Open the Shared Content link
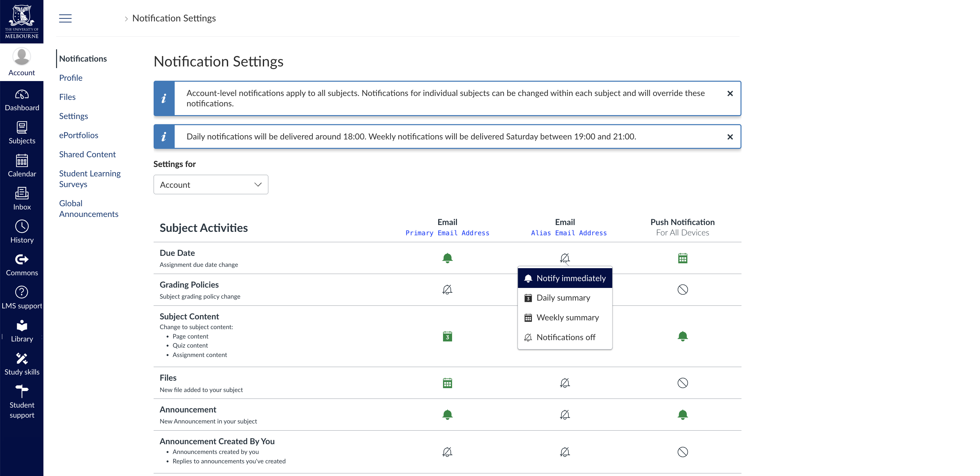This screenshot has width=980, height=476. 87,154
